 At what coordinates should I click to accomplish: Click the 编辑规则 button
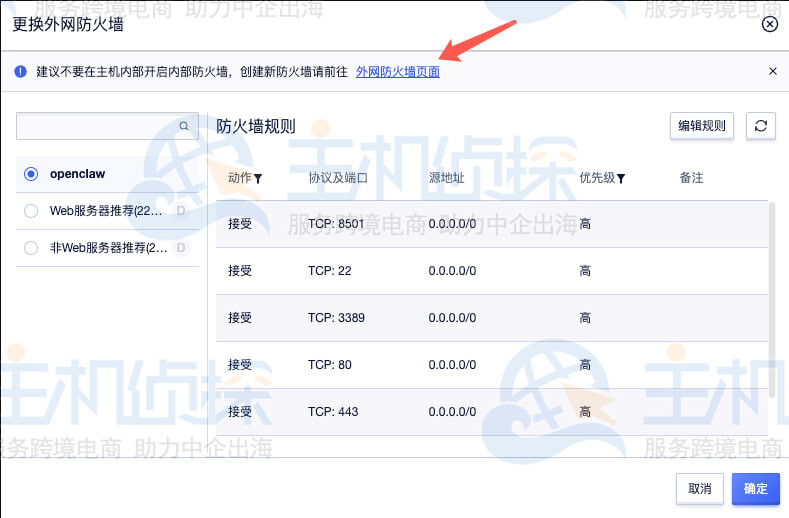click(x=701, y=125)
